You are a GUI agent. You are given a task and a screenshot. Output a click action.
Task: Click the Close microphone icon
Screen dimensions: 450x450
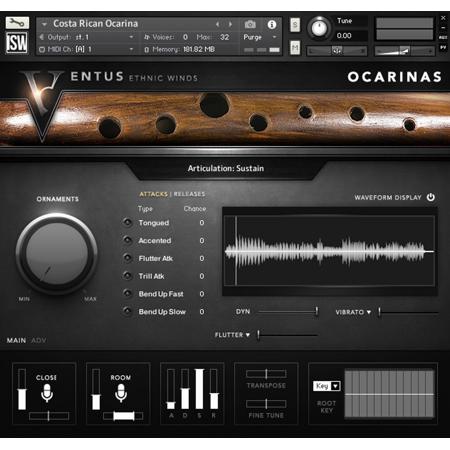[47, 393]
